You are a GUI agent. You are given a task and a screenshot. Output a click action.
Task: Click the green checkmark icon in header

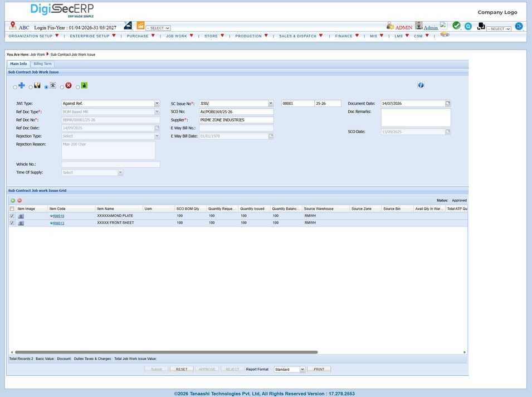click(456, 26)
